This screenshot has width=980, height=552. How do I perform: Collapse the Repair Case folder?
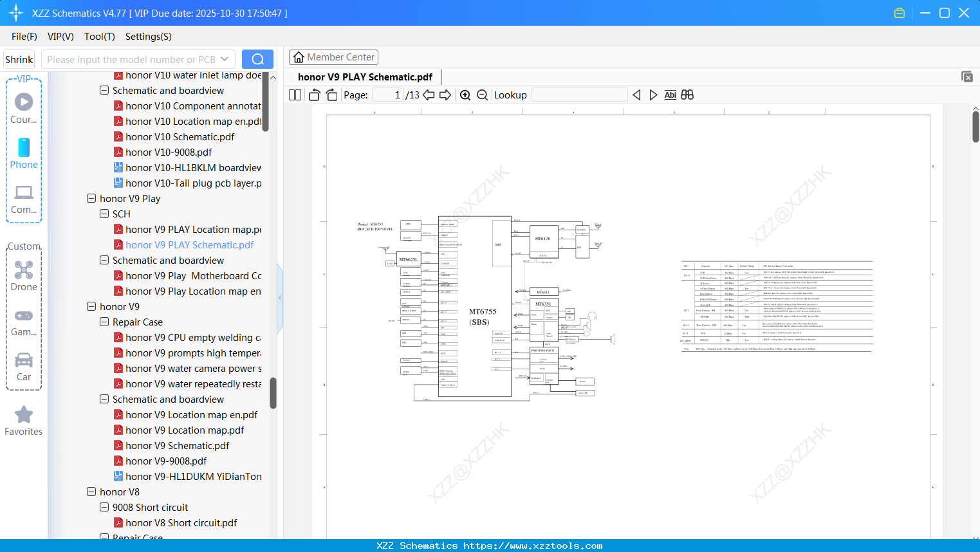tap(104, 322)
